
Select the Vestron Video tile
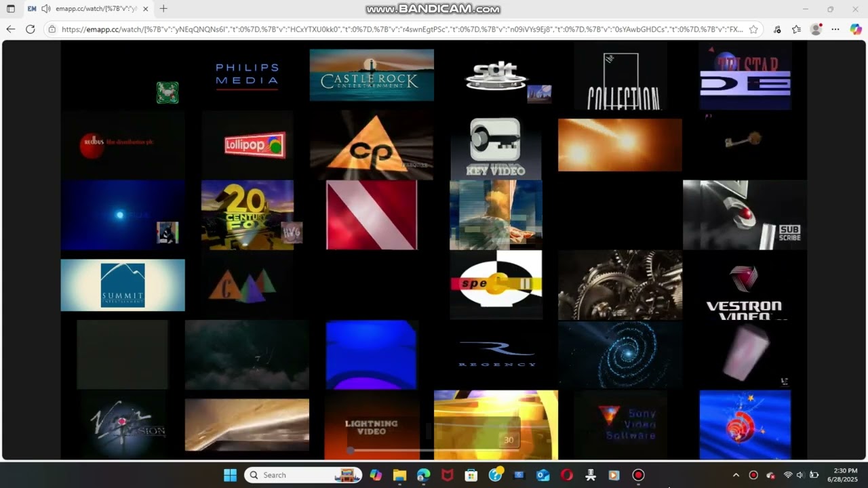pyautogui.click(x=745, y=285)
